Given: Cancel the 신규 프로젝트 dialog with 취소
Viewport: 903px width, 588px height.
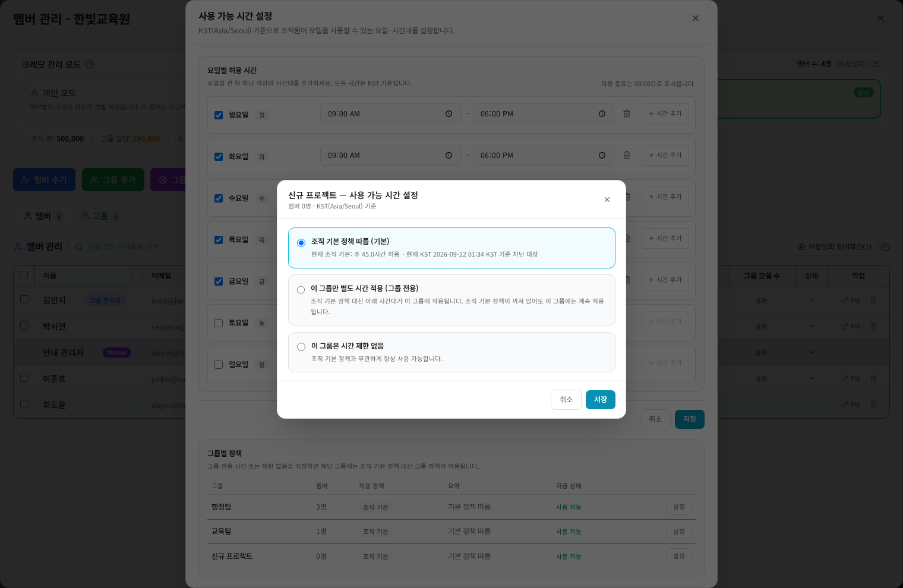Looking at the screenshot, I should click(x=566, y=400).
